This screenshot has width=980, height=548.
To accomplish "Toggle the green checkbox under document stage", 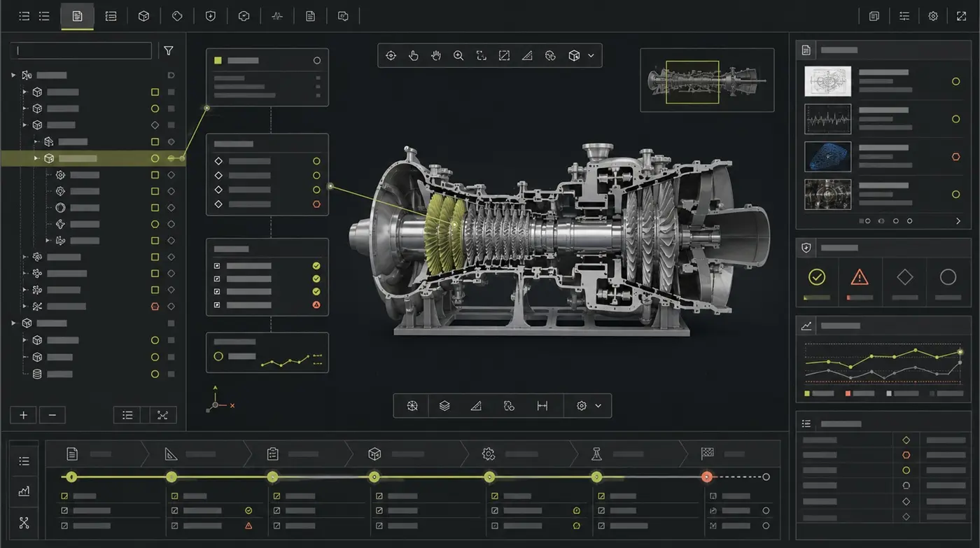I will 64,496.
